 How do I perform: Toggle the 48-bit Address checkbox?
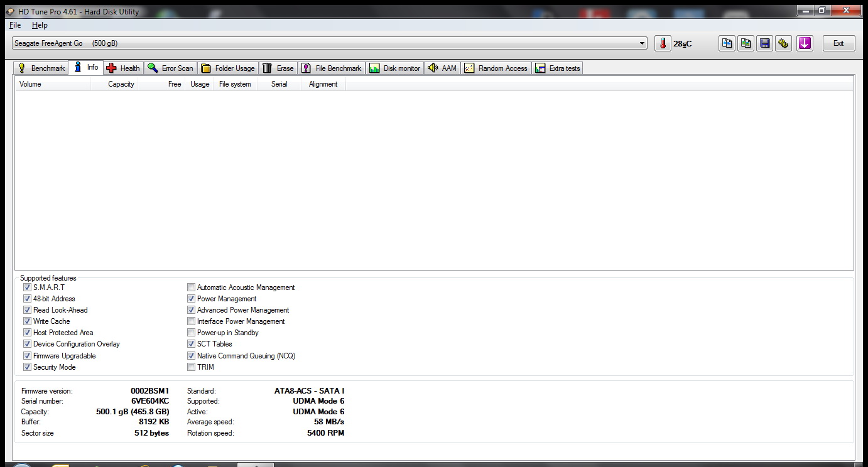tap(27, 299)
